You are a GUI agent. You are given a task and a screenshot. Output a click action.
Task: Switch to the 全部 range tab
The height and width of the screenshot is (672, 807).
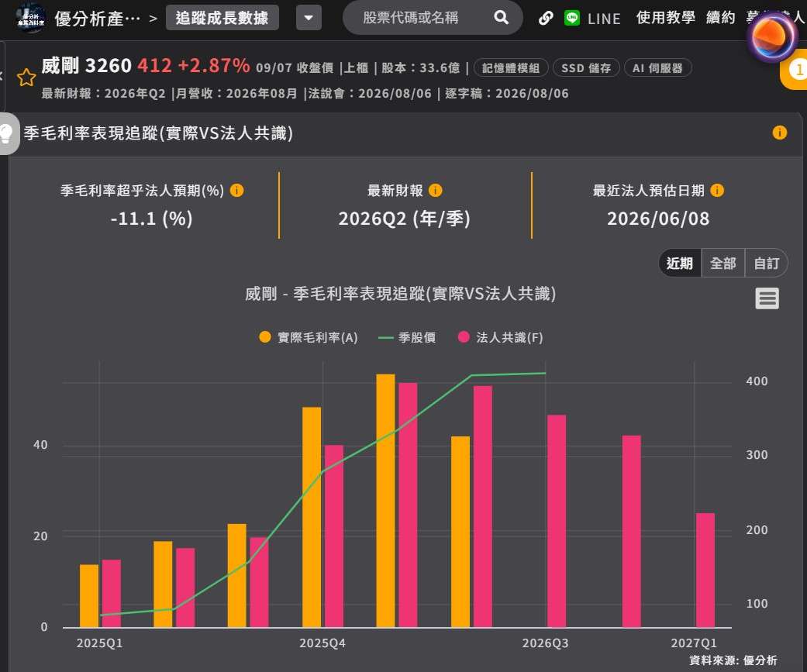click(x=723, y=263)
